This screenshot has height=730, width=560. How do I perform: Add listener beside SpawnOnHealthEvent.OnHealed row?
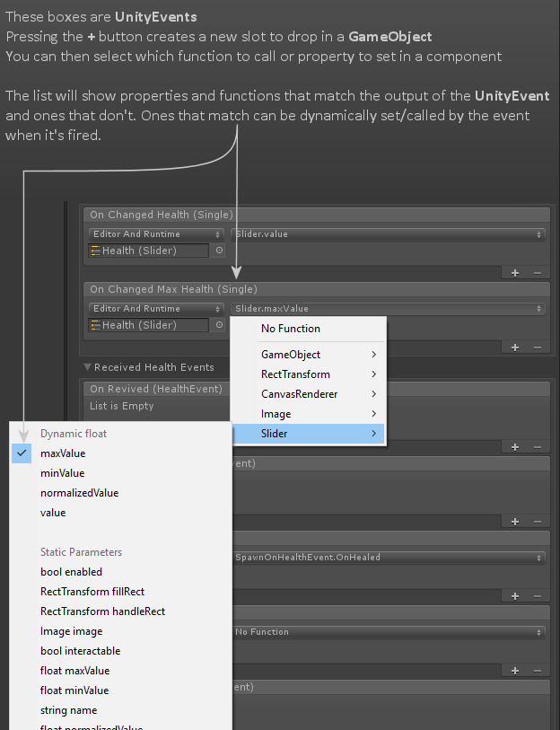(513, 594)
